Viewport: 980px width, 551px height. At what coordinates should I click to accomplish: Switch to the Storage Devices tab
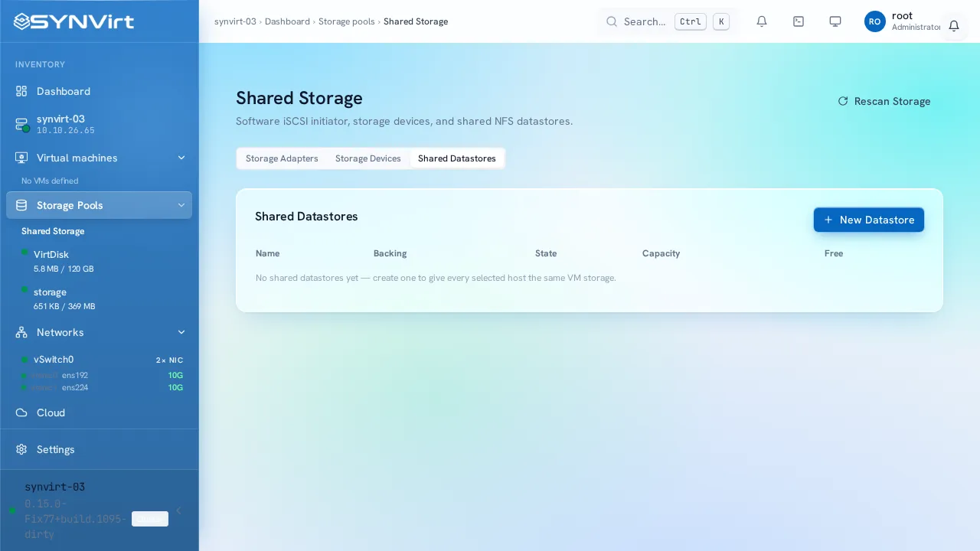368,158
